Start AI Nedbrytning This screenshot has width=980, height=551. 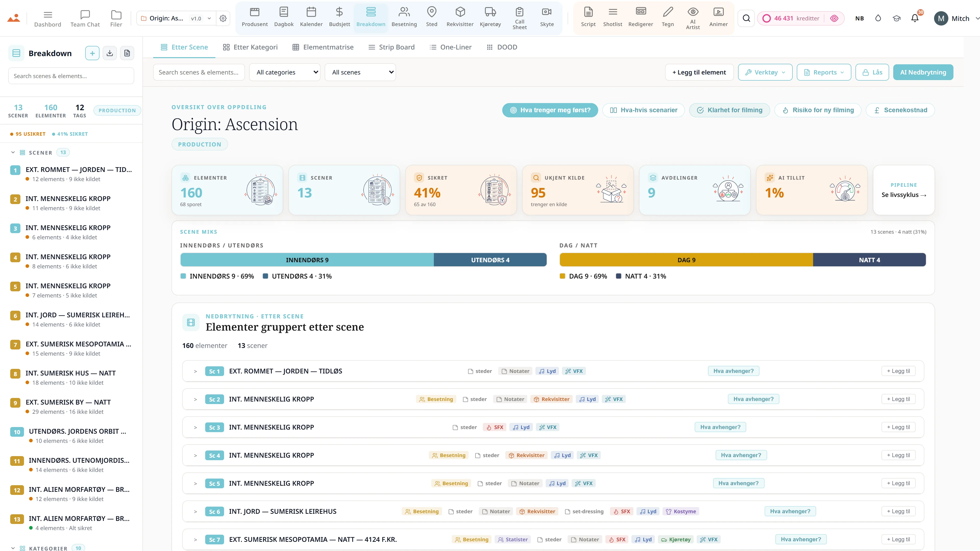[923, 72]
